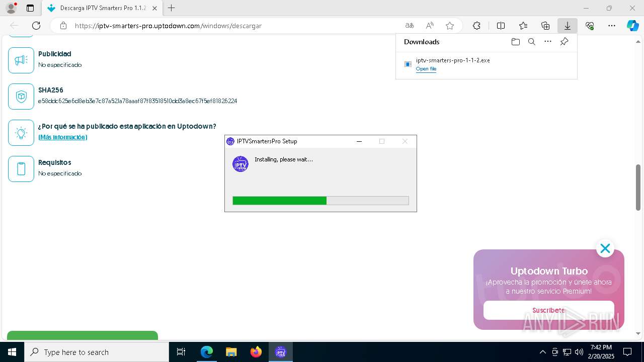This screenshot has width=644, height=362.
Task: Click the Publicidad heading
Action: [x=55, y=54]
